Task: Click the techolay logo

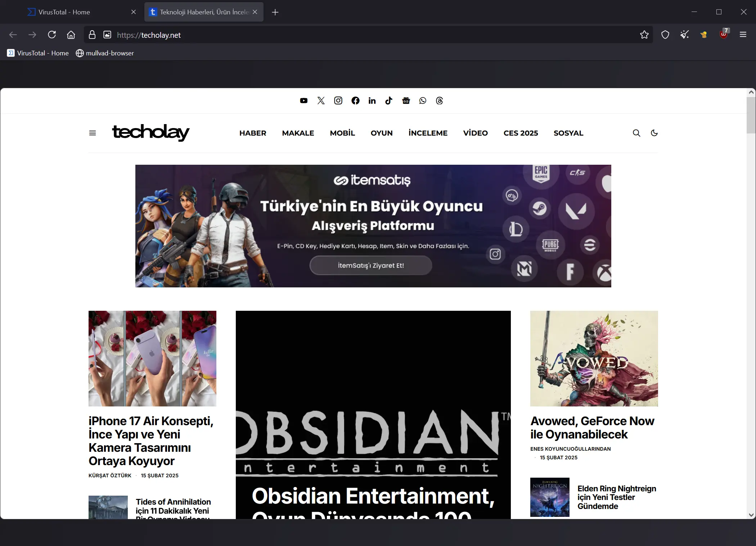Action: [151, 132]
